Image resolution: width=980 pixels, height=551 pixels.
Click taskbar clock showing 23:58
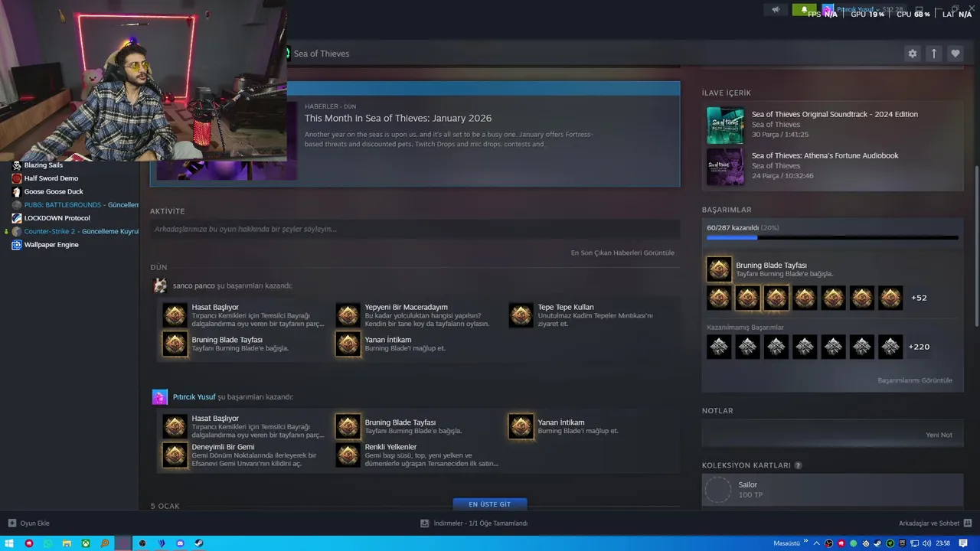[x=942, y=543]
